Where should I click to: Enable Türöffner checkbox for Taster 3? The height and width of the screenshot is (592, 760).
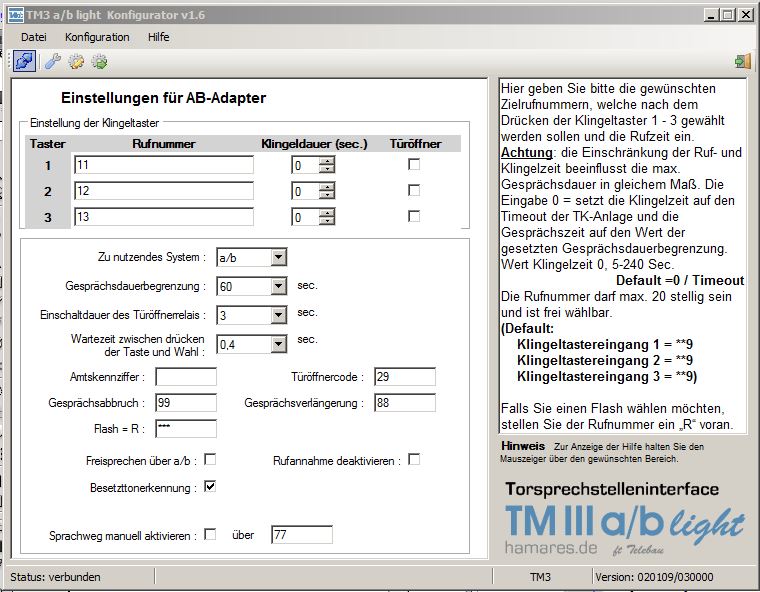point(414,216)
